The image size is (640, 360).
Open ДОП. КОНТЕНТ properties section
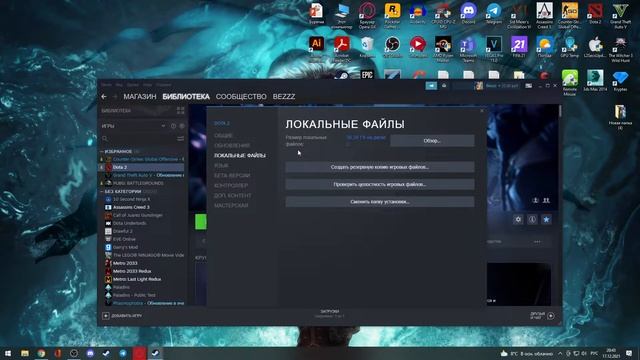coord(233,196)
